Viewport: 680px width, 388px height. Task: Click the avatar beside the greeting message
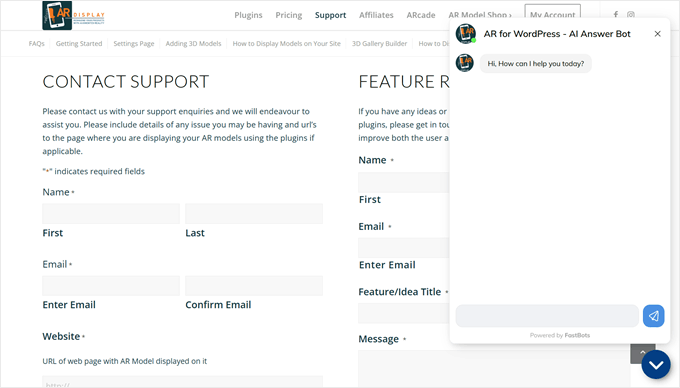(464, 63)
